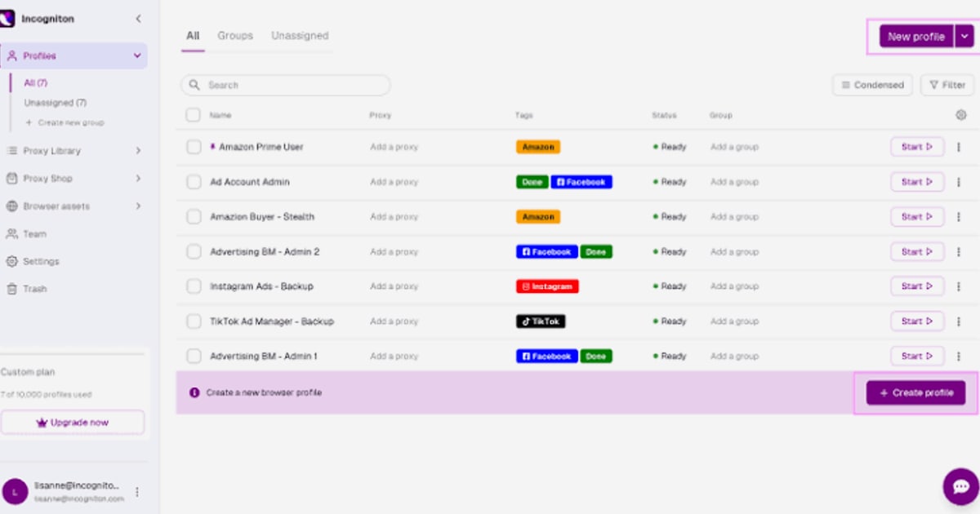Image resolution: width=980 pixels, height=514 pixels.
Task: Click the Facebook tag on Advertising BM - Admin 1
Action: [x=547, y=357]
